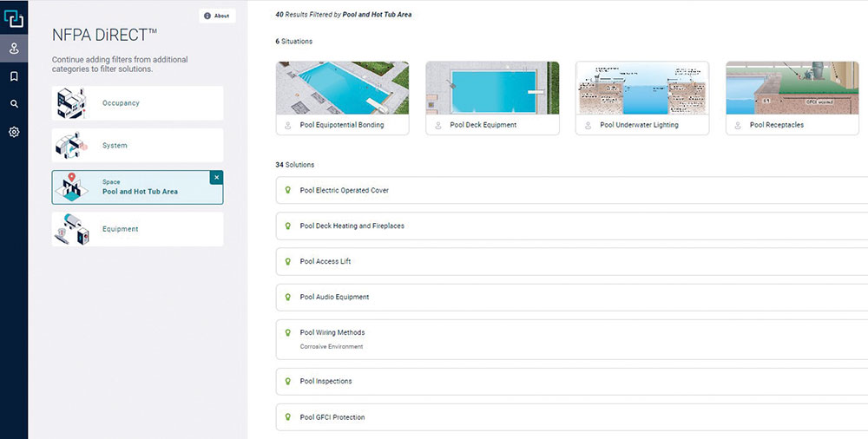Select the Equipment filter category
Viewport: 868px width, 439px height.
pyautogui.click(x=137, y=229)
